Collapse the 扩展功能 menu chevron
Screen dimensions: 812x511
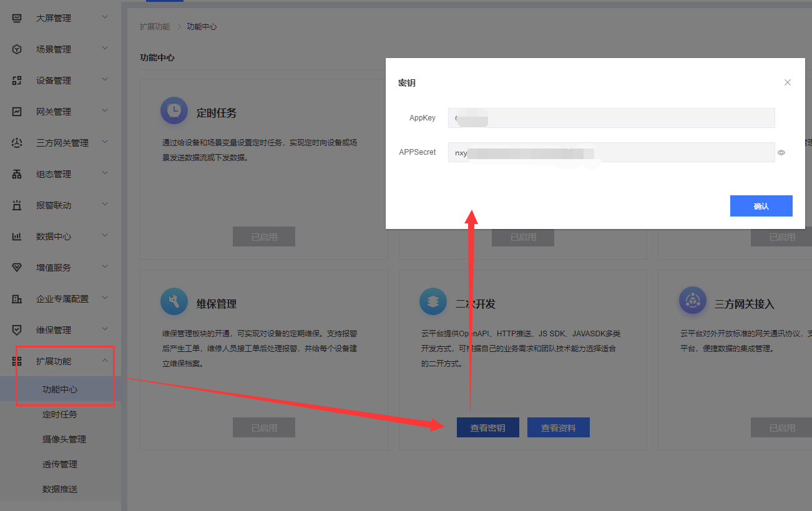click(105, 361)
